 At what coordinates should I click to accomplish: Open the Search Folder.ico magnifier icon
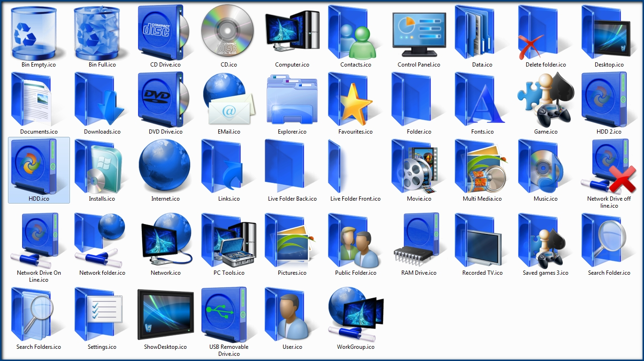pyautogui.click(x=608, y=240)
